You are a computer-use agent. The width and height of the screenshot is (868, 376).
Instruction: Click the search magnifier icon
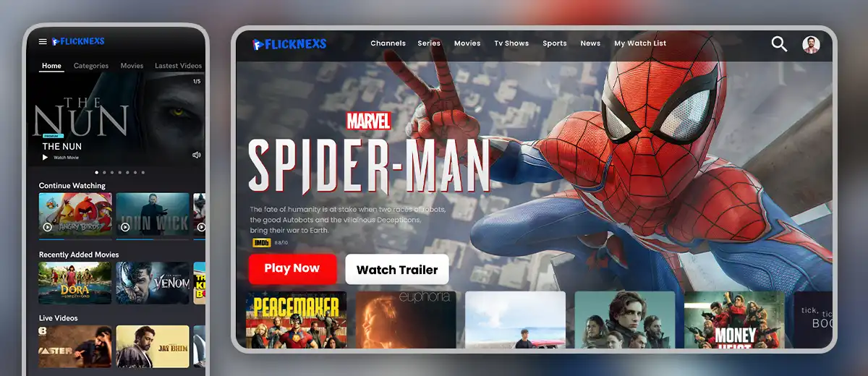point(779,44)
